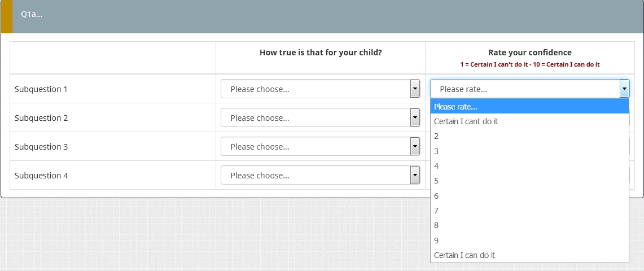
Task: Click the Subquestion 2 child dropdown arrow
Action: click(x=415, y=117)
